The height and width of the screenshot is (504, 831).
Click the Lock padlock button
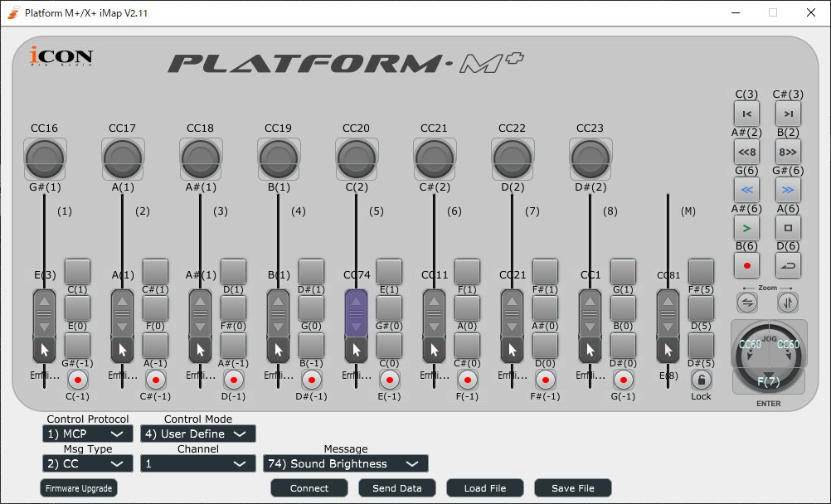[x=701, y=380]
